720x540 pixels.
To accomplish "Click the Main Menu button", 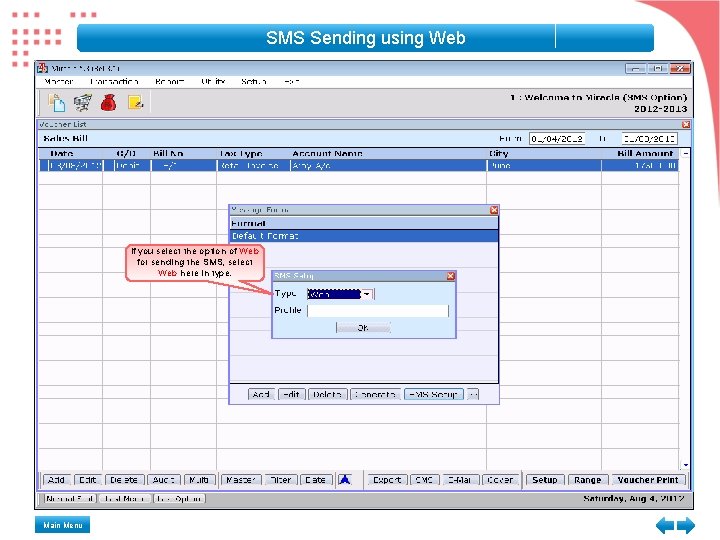I will pyautogui.click(x=62, y=525).
